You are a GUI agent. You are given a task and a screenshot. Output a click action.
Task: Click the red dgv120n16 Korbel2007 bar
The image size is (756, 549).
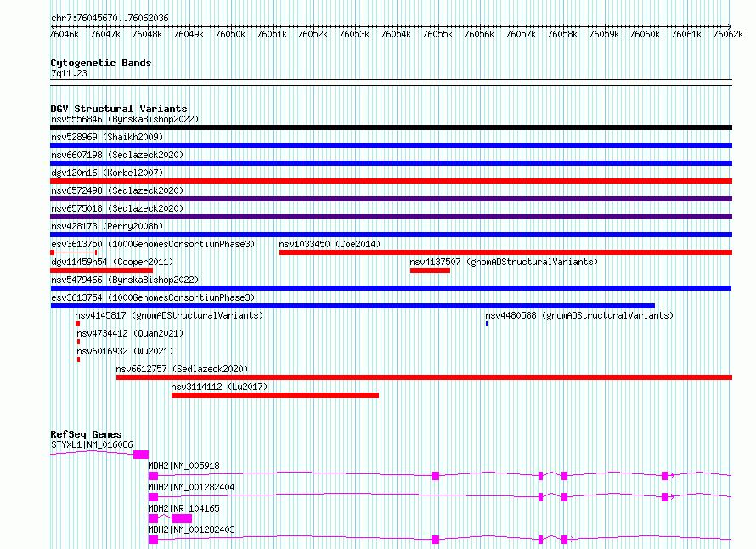tap(391, 181)
